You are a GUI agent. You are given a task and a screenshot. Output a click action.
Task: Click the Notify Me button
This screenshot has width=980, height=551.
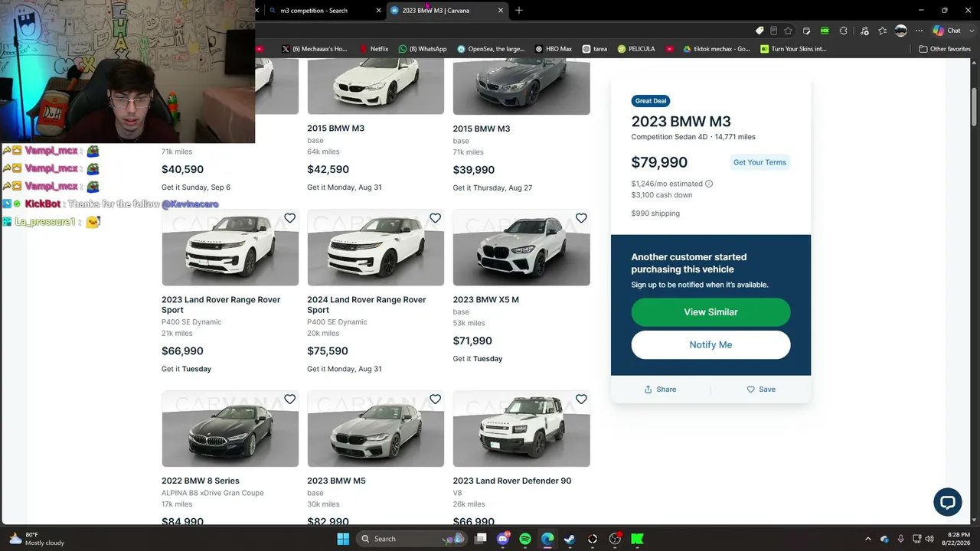point(710,345)
